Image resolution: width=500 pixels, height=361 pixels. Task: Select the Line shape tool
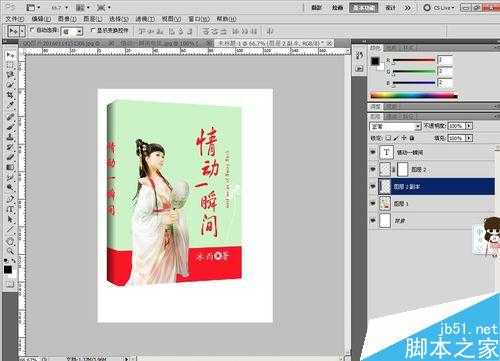tap(10, 230)
